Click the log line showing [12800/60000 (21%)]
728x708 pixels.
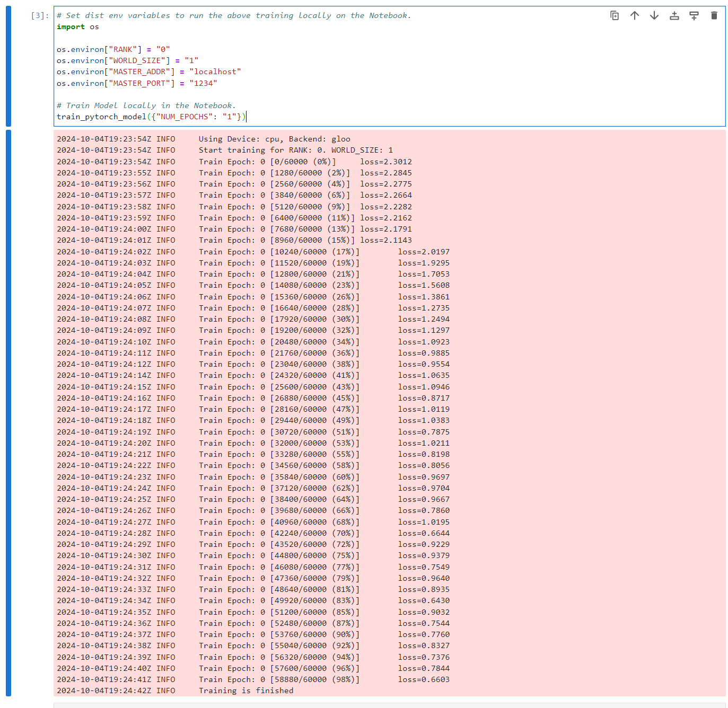click(253, 274)
